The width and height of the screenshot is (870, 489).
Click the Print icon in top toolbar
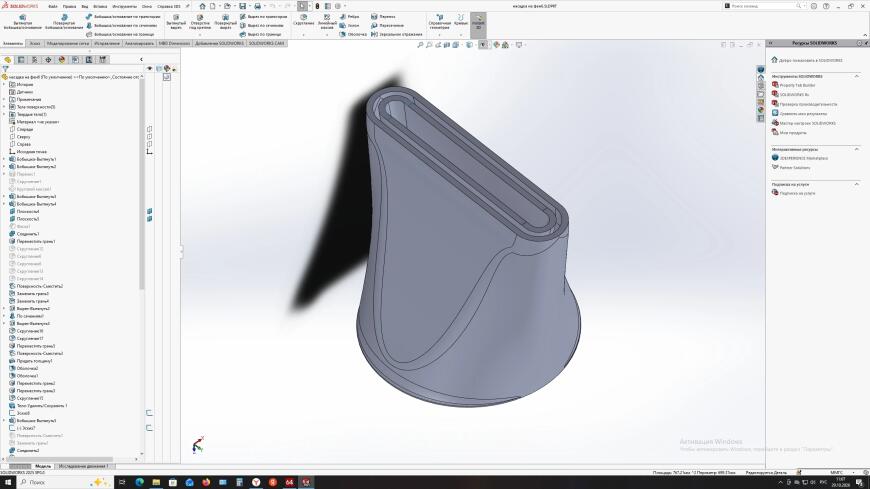257,6
